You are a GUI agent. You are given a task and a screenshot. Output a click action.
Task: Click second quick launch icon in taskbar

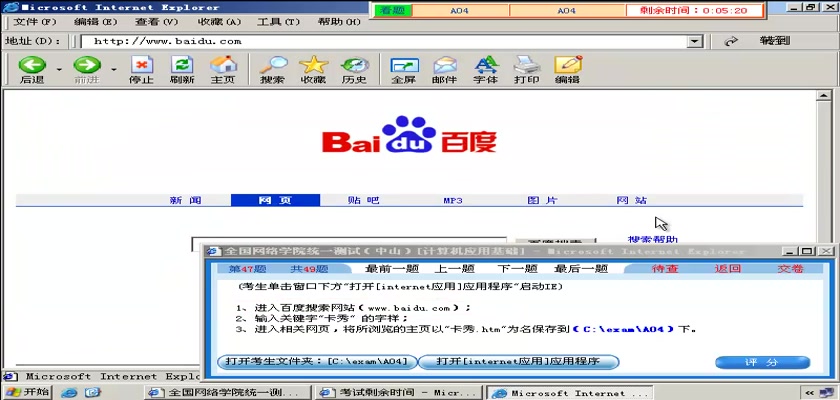tap(92, 393)
